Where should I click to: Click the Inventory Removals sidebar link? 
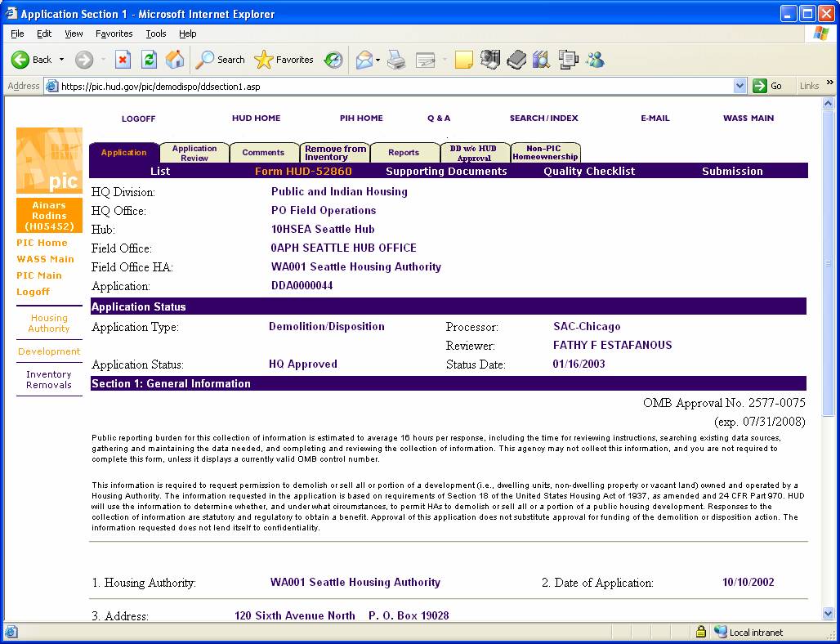point(49,380)
